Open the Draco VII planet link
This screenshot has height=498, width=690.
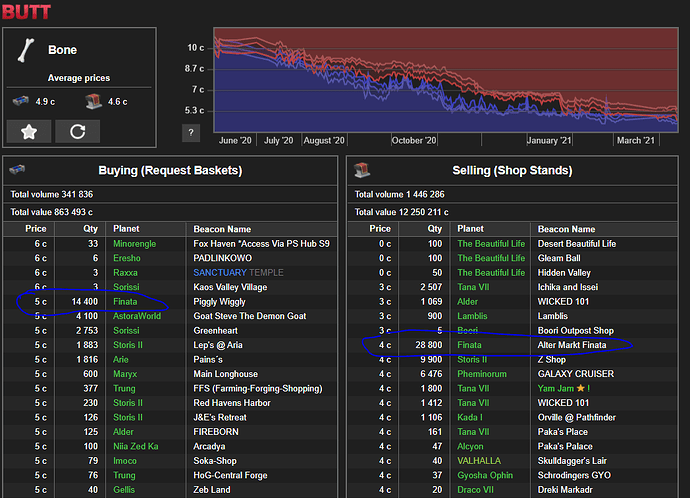click(475, 490)
